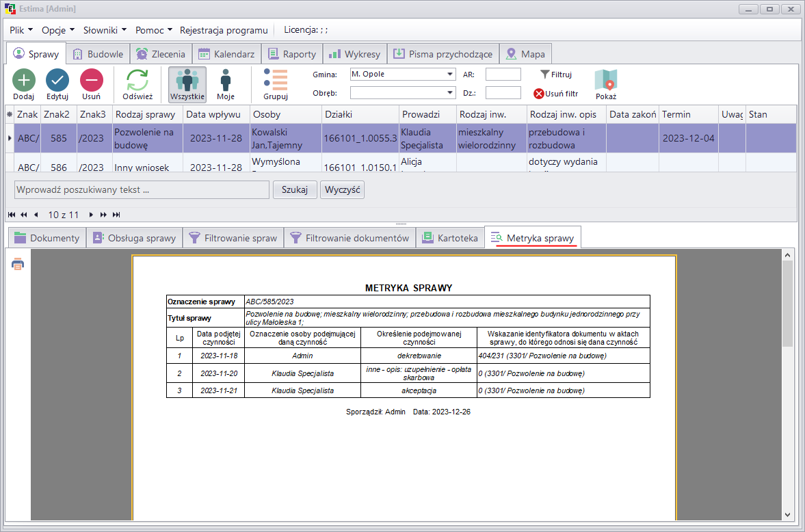Go to last record in navigator

[116, 215]
